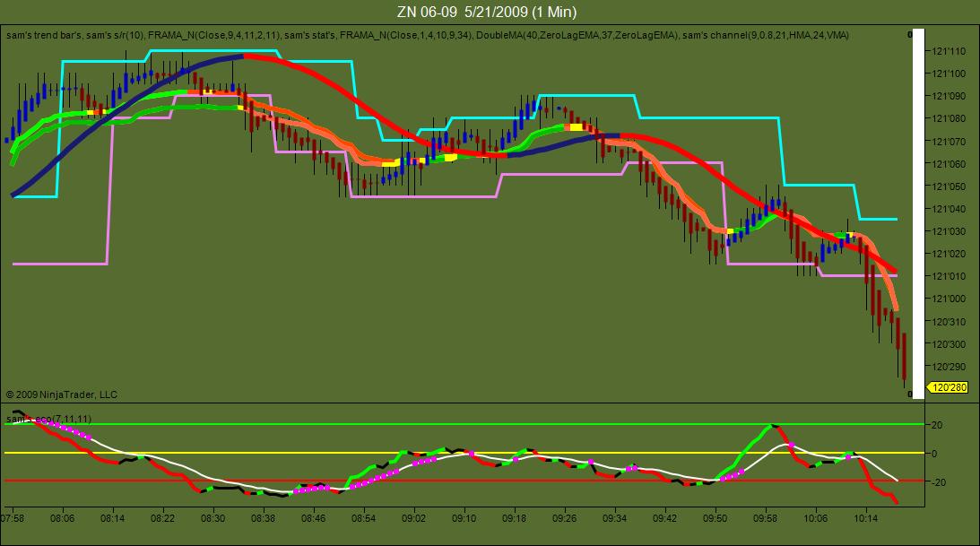Image resolution: width=980 pixels, height=546 pixels.
Task: Click the 121'020 price axis label
Action: 948,255
